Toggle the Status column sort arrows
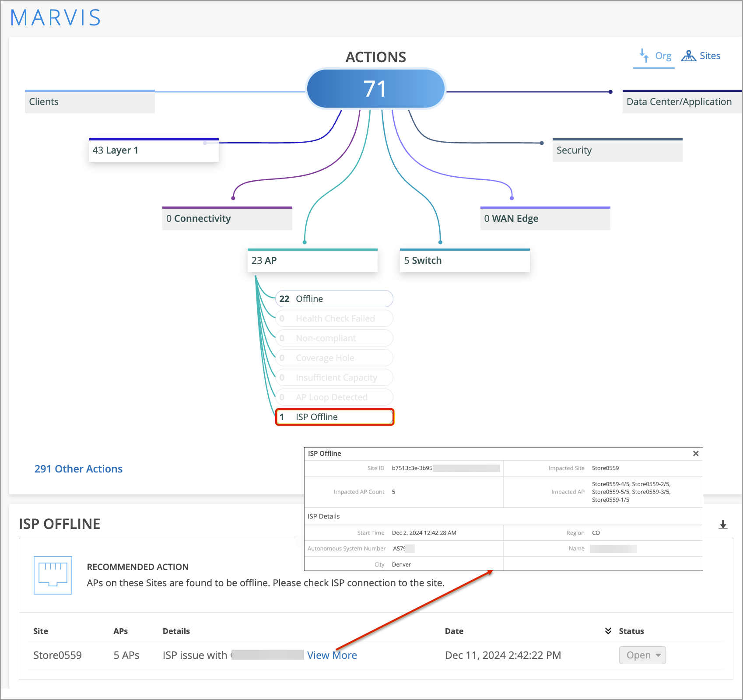 pyautogui.click(x=608, y=631)
